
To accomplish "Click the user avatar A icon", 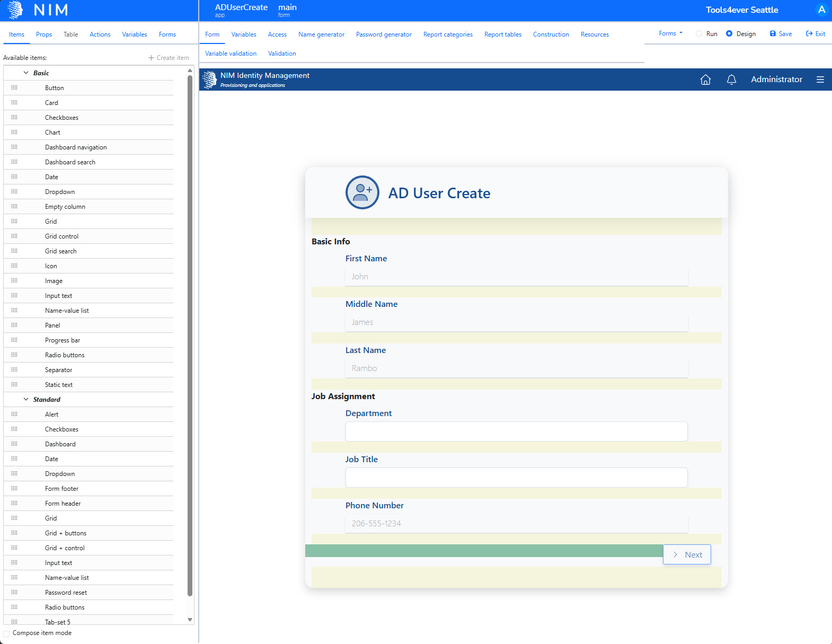I will point(822,10).
